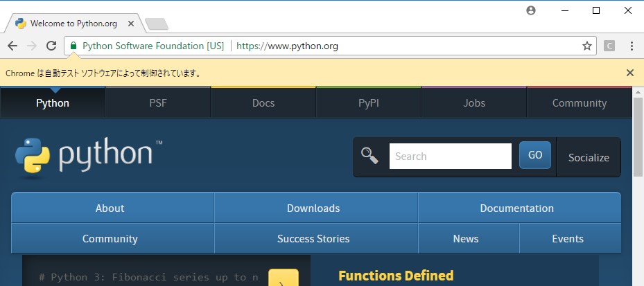
Task: Close the Welcome to Python.org tab
Action: tap(130, 24)
